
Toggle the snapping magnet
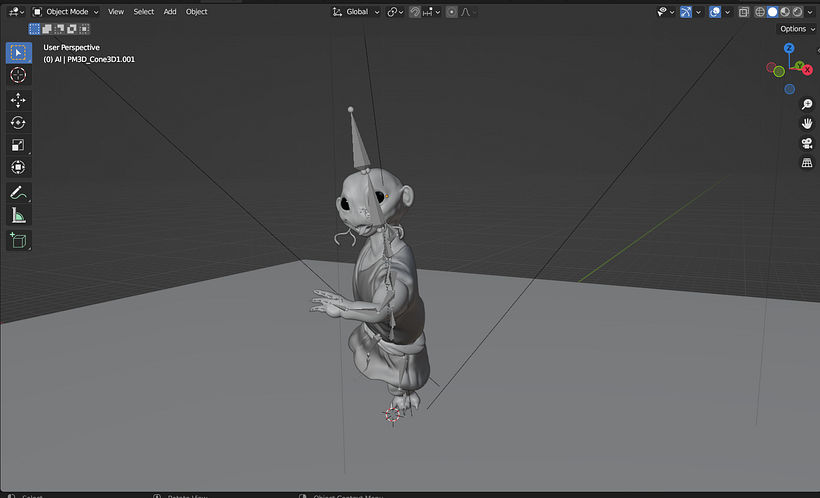pos(415,12)
